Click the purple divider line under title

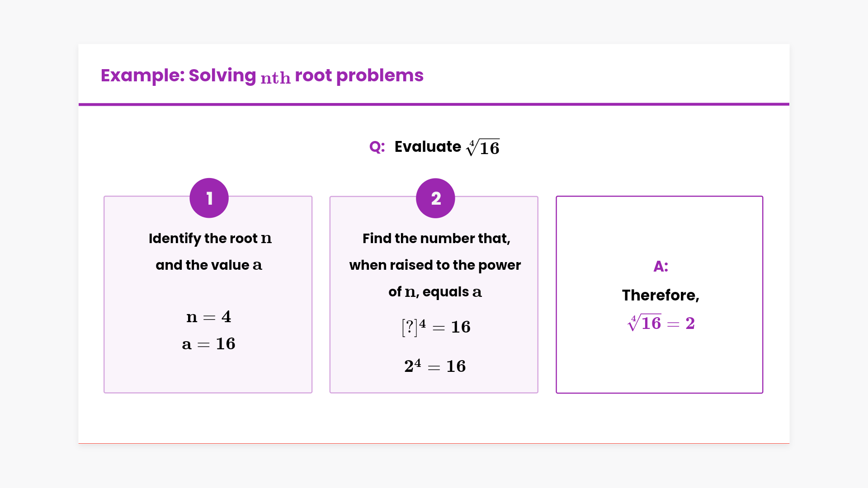[434, 104]
